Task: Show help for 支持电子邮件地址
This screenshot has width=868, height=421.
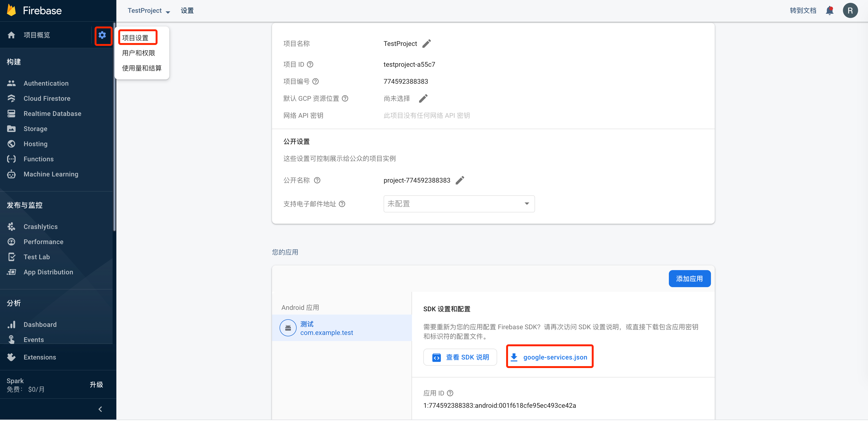Action: (x=342, y=204)
